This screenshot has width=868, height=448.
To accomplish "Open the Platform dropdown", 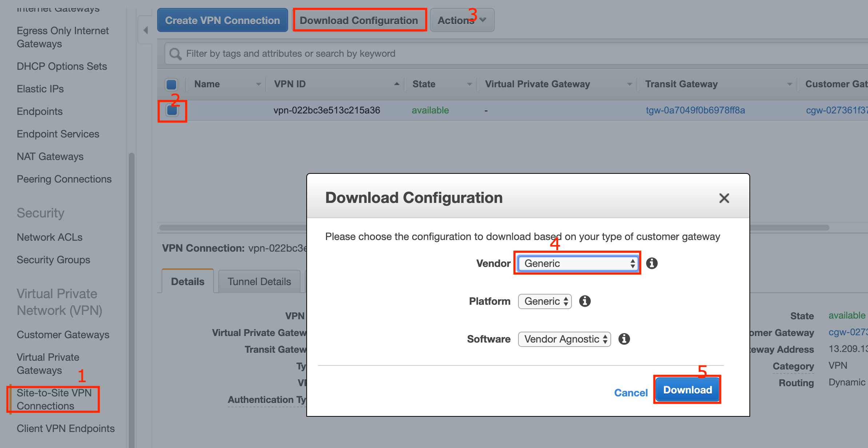I will pos(545,301).
